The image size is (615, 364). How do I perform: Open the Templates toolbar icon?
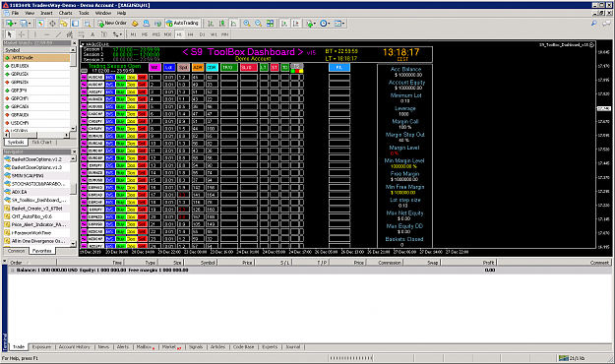(338, 24)
